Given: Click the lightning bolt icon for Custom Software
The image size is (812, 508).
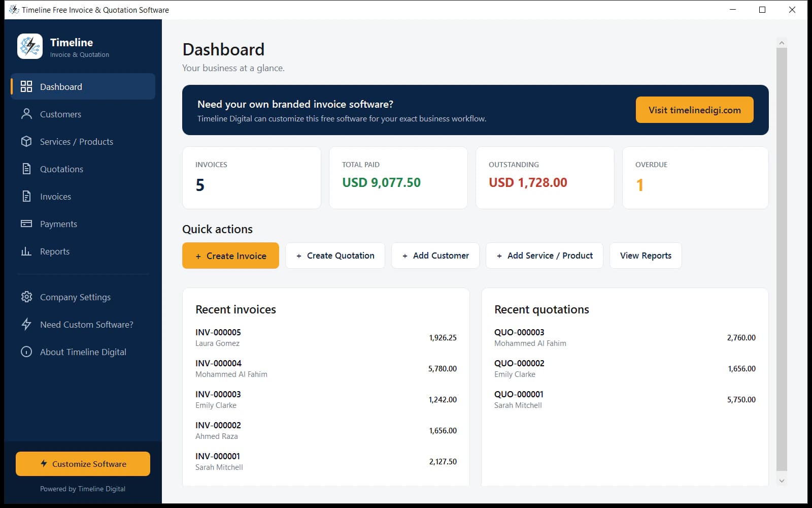Looking at the screenshot, I should pyautogui.click(x=26, y=324).
